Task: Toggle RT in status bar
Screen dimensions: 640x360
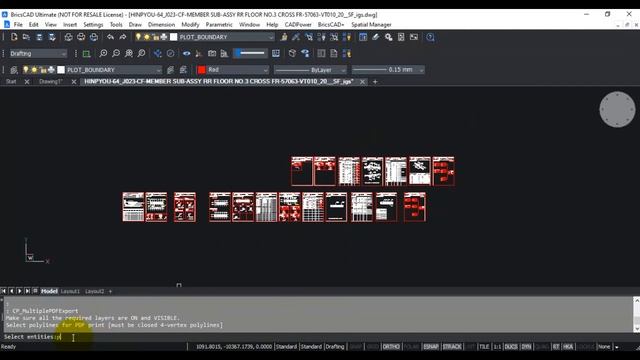Action: (x=556, y=347)
